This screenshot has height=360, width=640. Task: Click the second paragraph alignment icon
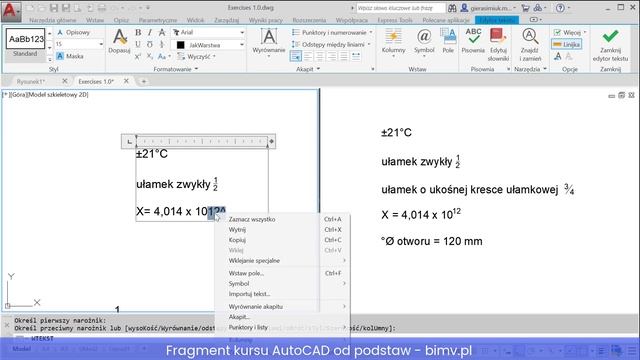tap(308, 56)
